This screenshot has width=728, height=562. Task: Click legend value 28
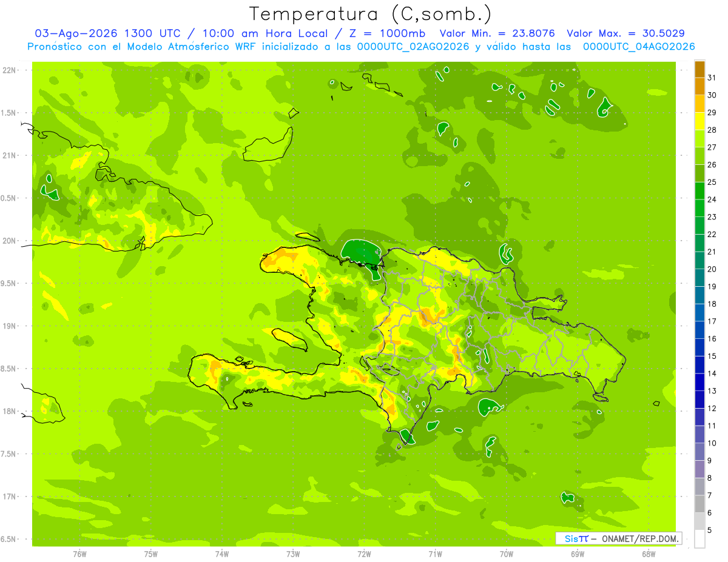[712, 130]
